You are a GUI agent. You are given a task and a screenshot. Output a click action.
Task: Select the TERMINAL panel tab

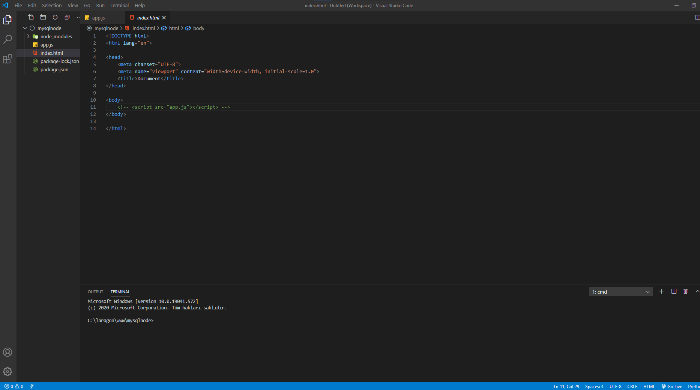click(120, 291)
